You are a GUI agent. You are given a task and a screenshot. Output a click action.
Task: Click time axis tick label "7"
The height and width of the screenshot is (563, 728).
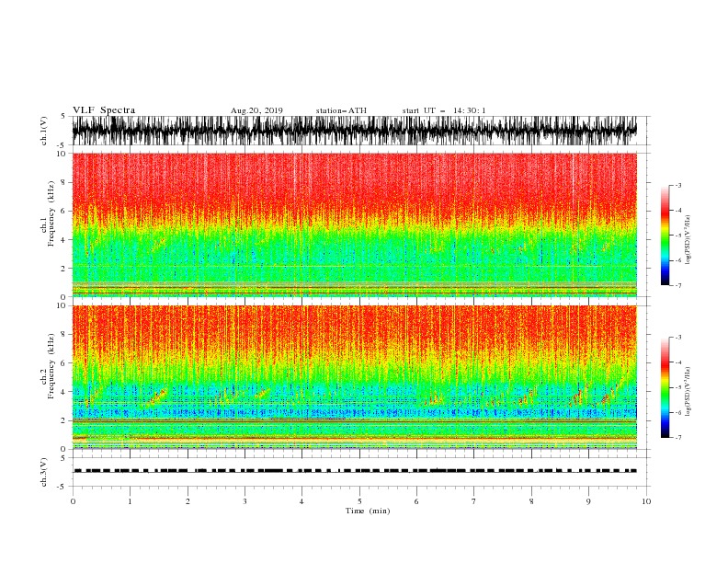473,501
